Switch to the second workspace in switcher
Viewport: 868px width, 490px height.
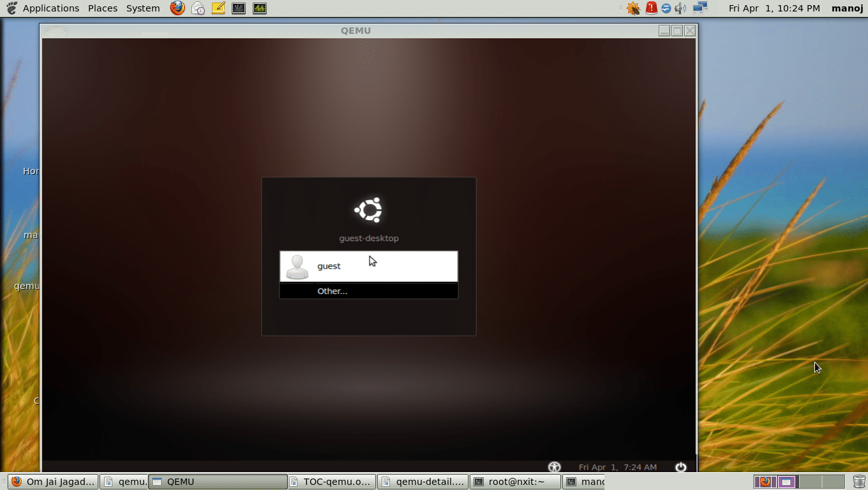[x=788, y=482]
